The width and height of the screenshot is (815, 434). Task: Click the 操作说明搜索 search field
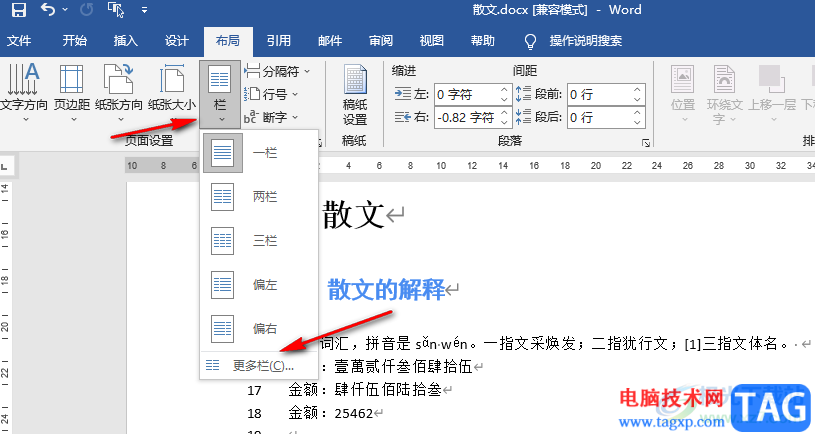586,41
